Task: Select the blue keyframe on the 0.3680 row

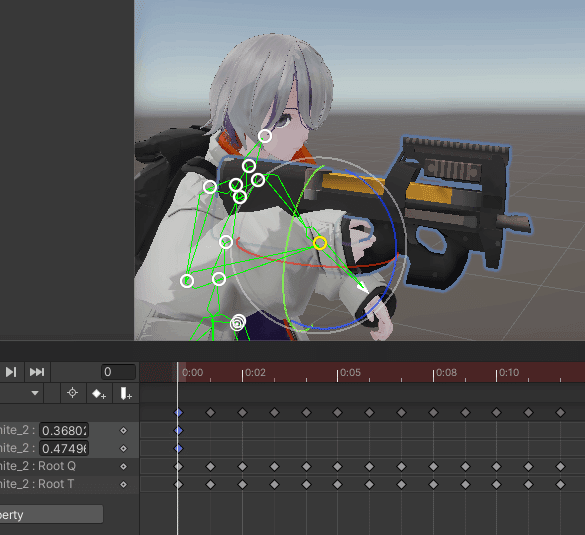Action: [179, 431]
